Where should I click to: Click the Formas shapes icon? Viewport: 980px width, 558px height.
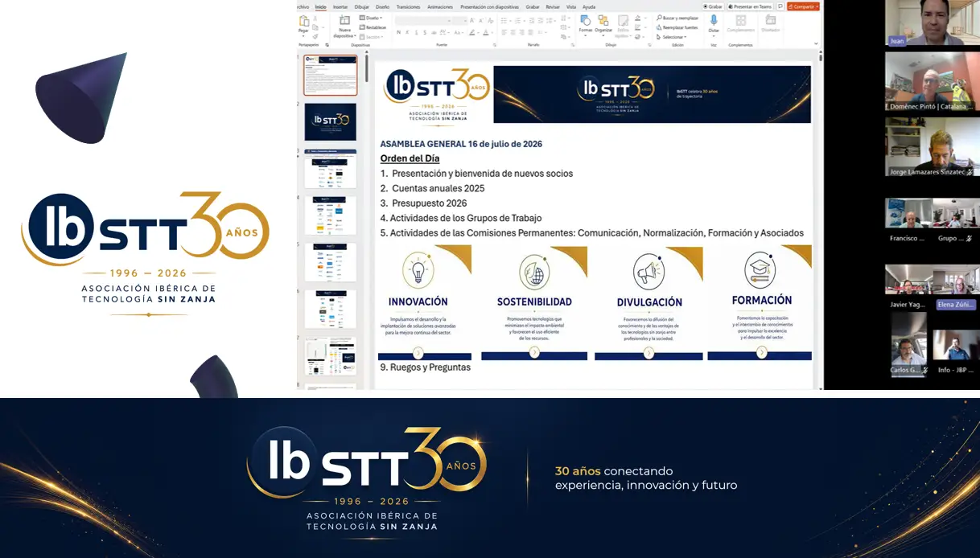point(586,20)
